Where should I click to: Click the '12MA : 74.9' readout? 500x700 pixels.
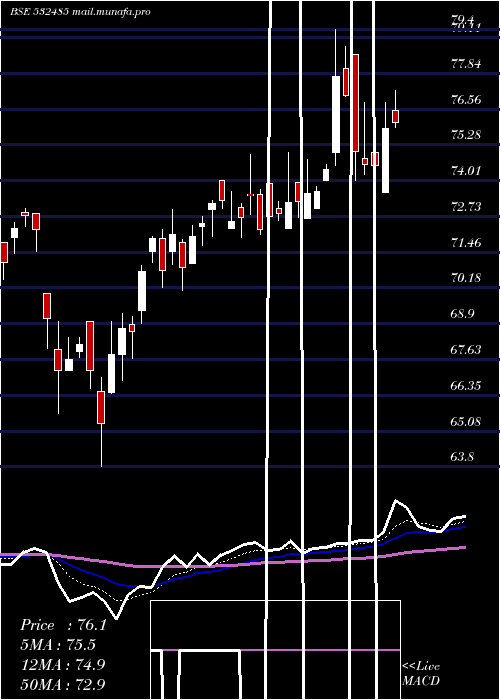pyautogui.click(x=63, y=664)
